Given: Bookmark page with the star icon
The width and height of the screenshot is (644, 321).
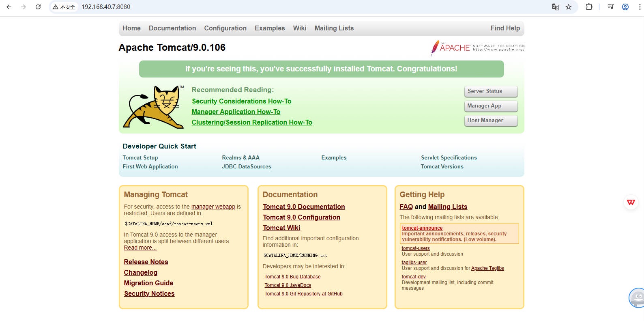Looking at the screenshot, I should click(569, 7).
